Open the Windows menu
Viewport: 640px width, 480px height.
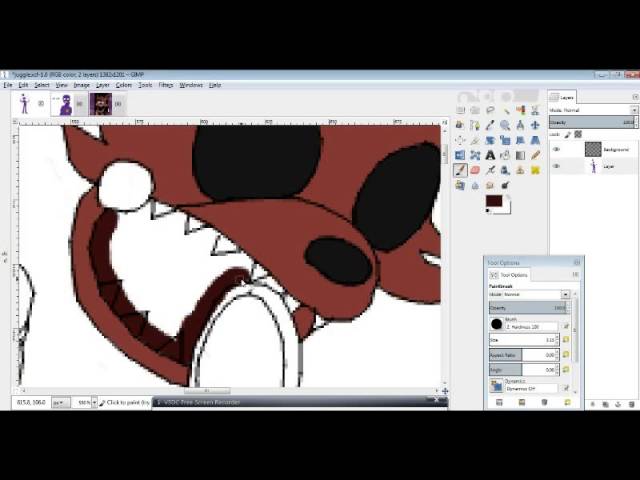pyautogui.click(x=191, y=85)
